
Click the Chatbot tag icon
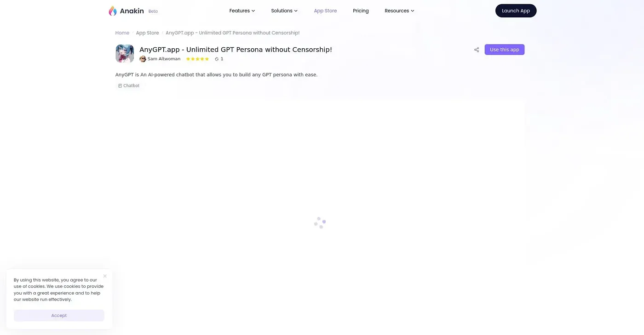[120, 86]
